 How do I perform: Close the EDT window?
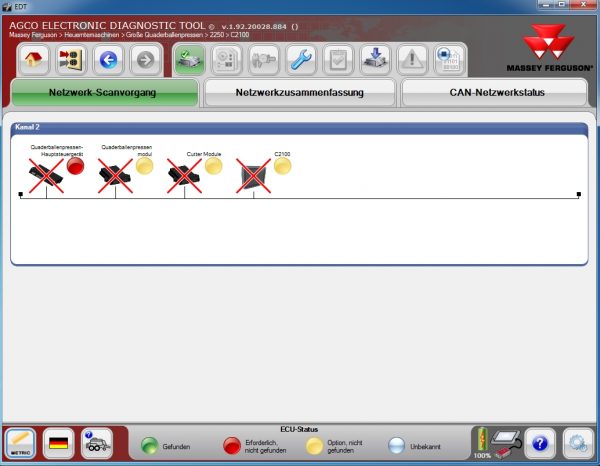tap(583, 5)
